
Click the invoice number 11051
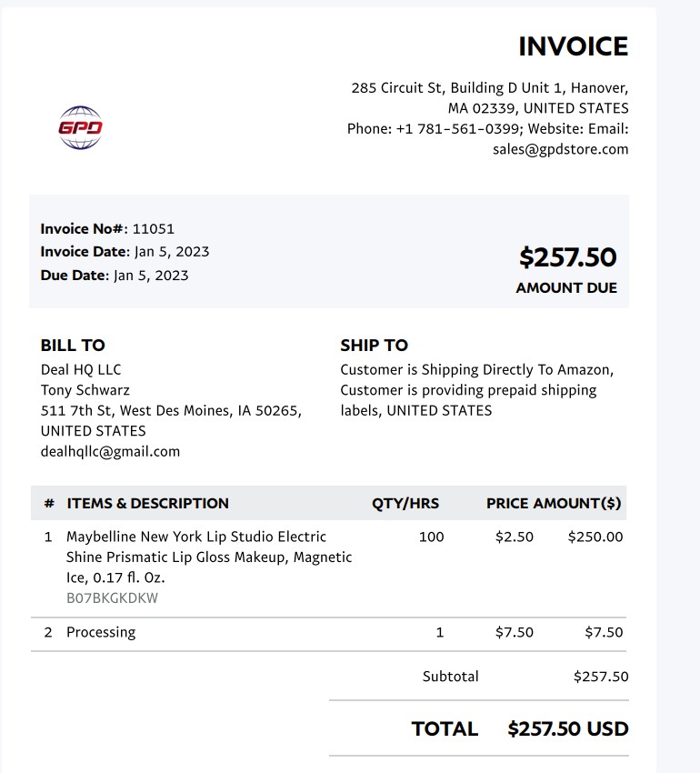pos(154,229)
